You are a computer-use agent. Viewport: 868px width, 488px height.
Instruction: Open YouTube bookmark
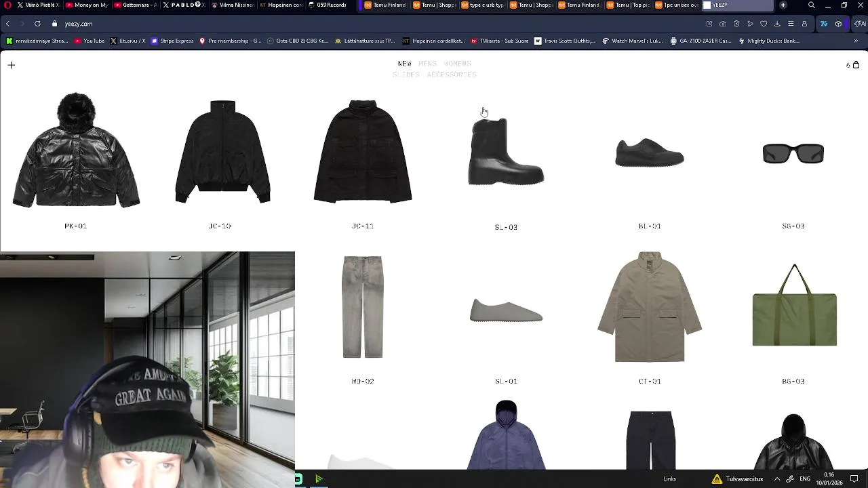click(x=90, y=41)
